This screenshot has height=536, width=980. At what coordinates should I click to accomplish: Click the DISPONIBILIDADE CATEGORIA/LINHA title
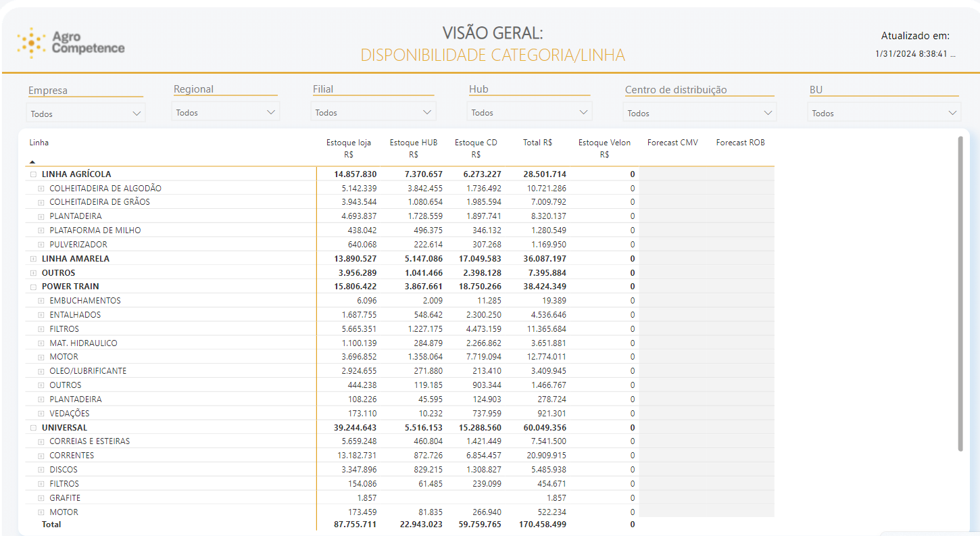(x=493, y=55)
